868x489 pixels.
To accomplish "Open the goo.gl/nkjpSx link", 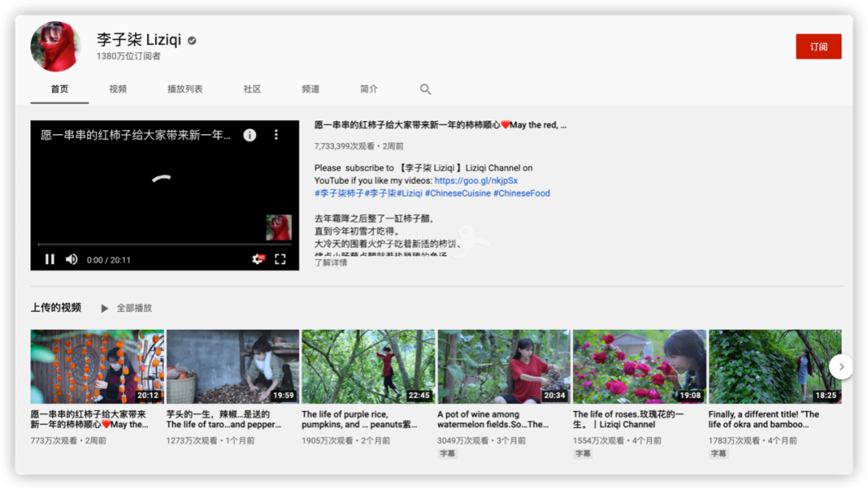I will (476, 181).
